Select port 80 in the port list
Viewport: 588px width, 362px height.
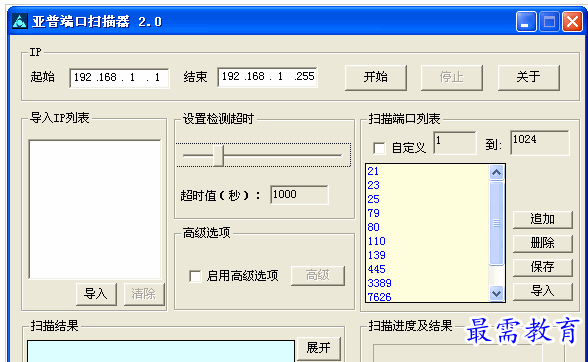(427, 227)
